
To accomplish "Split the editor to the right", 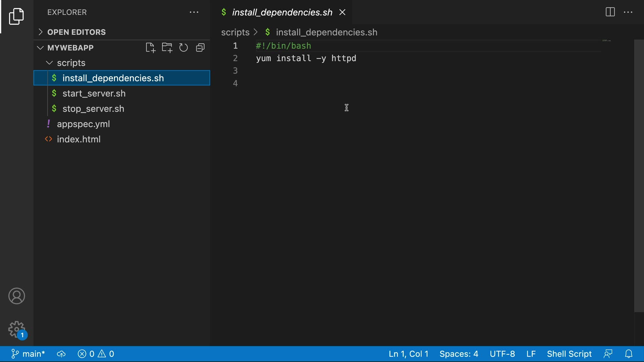I will [x=610, y=12].
